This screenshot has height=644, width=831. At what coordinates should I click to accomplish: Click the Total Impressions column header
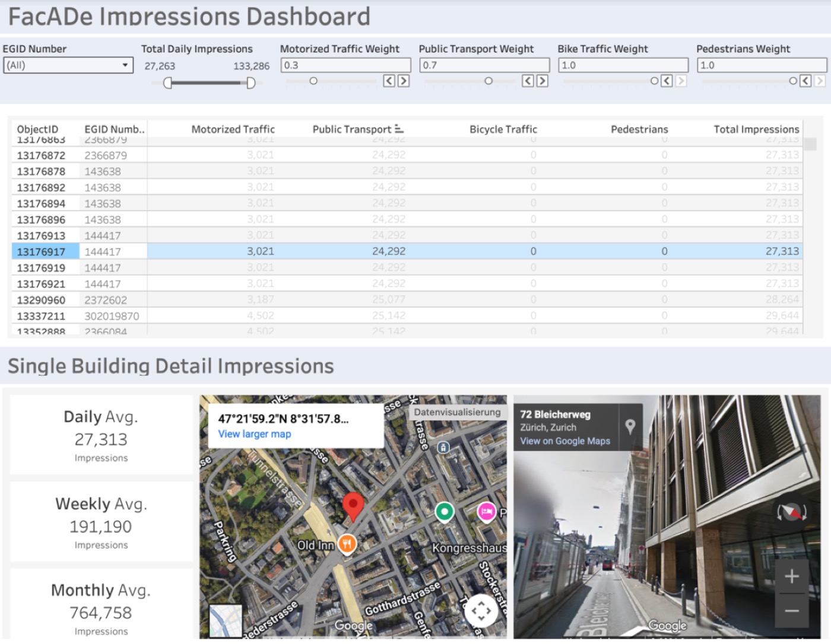coord(756,129)
